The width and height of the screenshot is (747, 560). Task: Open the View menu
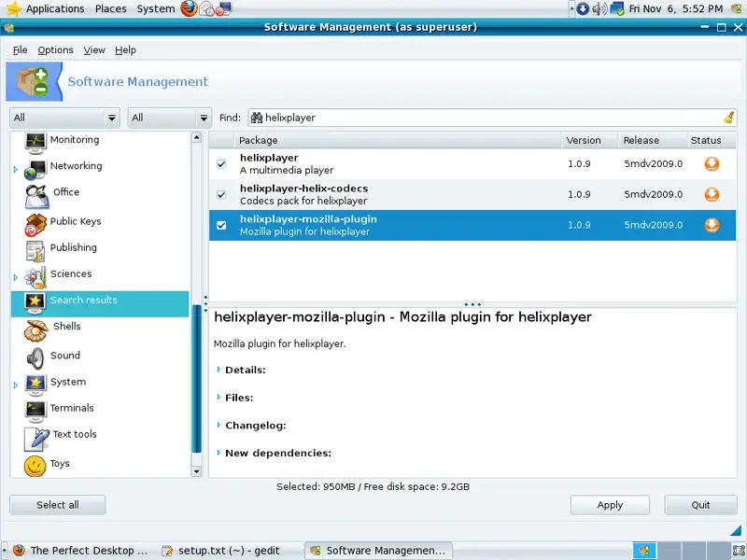(x=94, y=50)
